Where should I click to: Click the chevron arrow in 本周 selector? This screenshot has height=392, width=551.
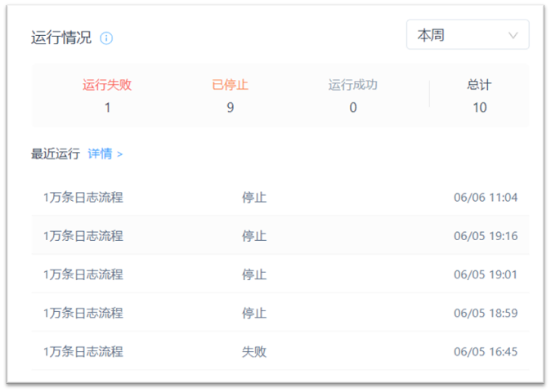click(513, 35)
